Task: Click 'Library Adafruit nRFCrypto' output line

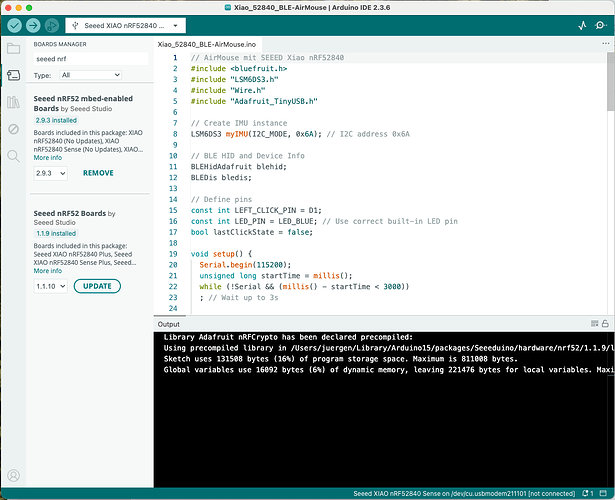Action: (x=288, y=337)
